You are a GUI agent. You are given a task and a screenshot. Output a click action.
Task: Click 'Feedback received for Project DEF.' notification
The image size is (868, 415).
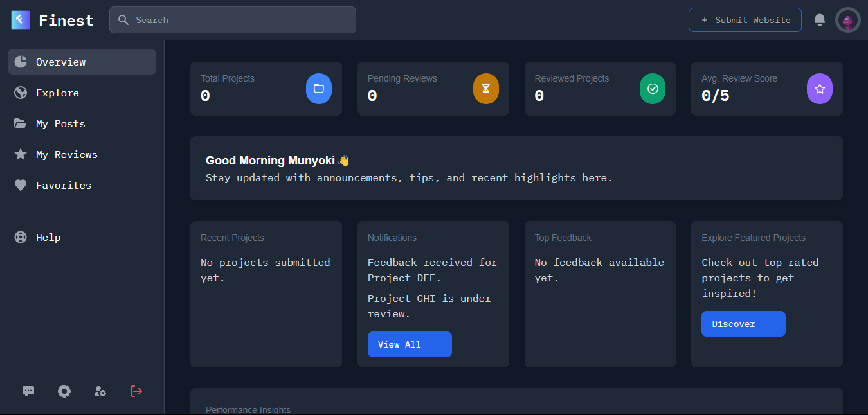click(433, 270)
